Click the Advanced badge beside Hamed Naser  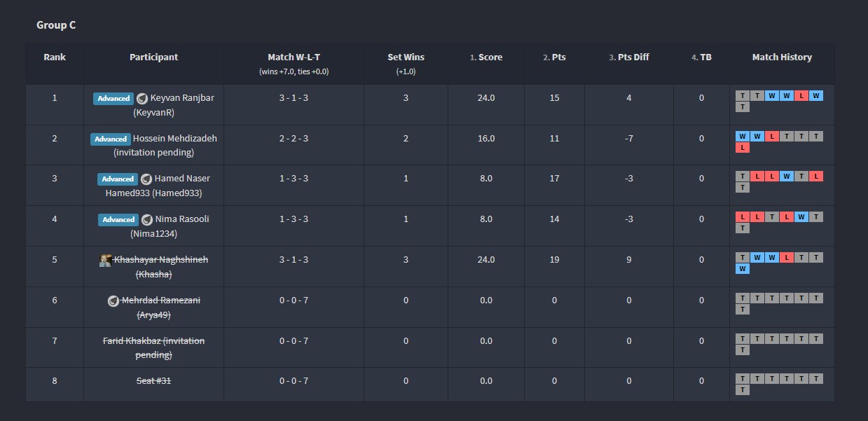118,179
